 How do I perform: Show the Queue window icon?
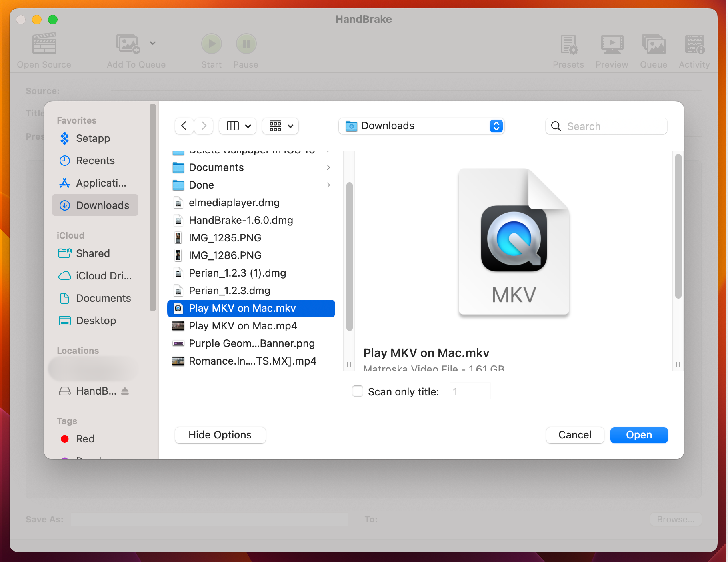tap(654, 44)
